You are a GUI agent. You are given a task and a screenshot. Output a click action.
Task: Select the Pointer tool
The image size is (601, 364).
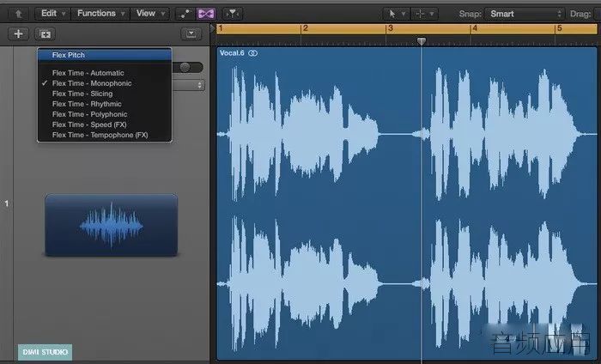[392, 15]
